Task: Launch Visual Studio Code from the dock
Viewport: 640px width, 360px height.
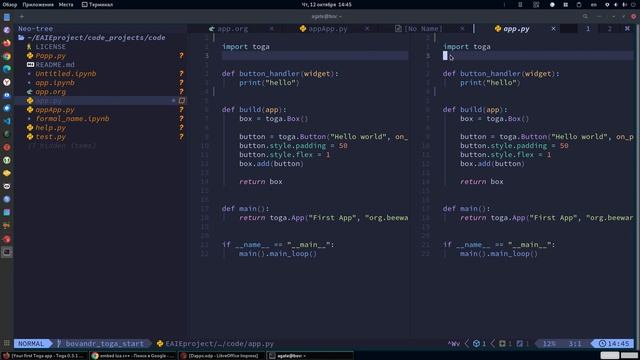Action: 7,121
